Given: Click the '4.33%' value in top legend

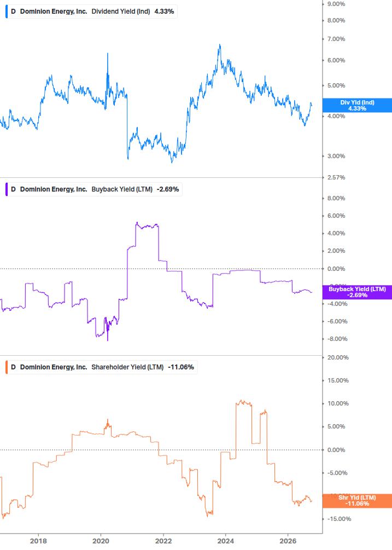Looking at the screenshot, I should [165, 11].
